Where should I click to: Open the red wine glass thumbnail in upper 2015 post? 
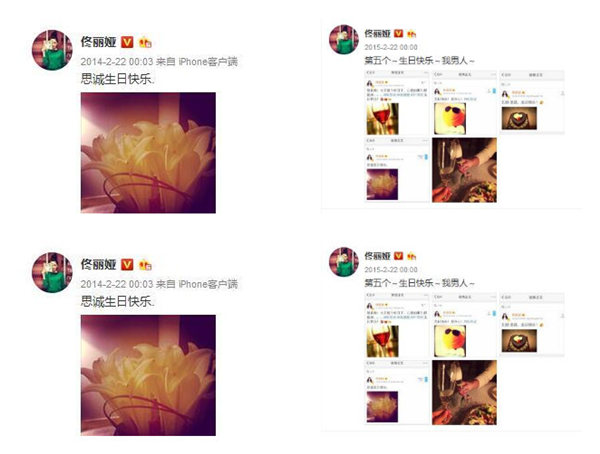(x=382, y=119)
